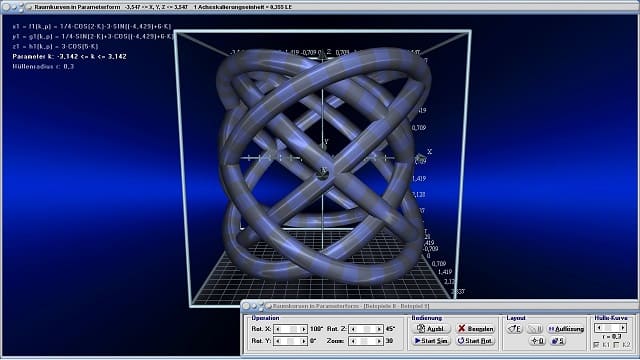Decrease Rot. Y with left arrow

[278, 341]
